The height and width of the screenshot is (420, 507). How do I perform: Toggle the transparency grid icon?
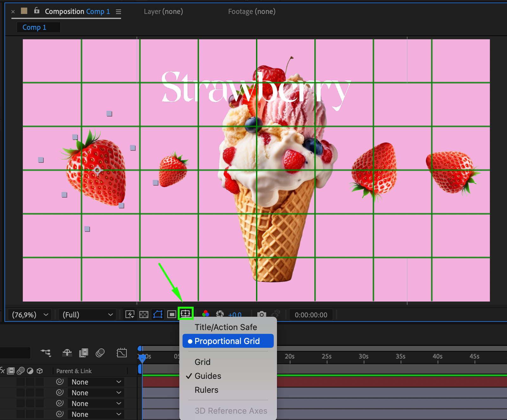144,315
